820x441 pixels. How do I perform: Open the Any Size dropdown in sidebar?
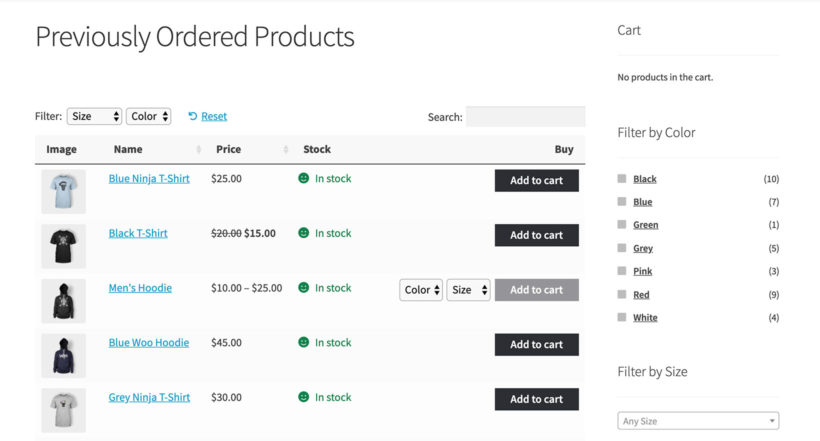coord(698,421)
